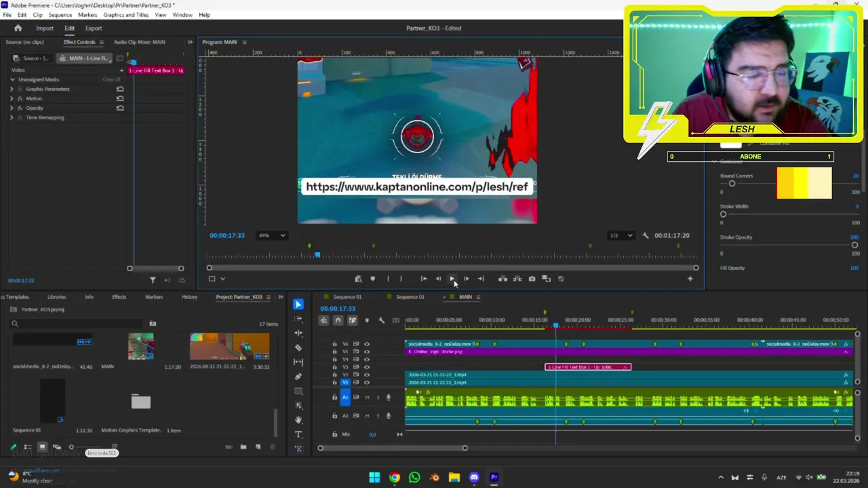Click Go to In point button
Screen dimensions: 868x488
(x=424, y=279)
